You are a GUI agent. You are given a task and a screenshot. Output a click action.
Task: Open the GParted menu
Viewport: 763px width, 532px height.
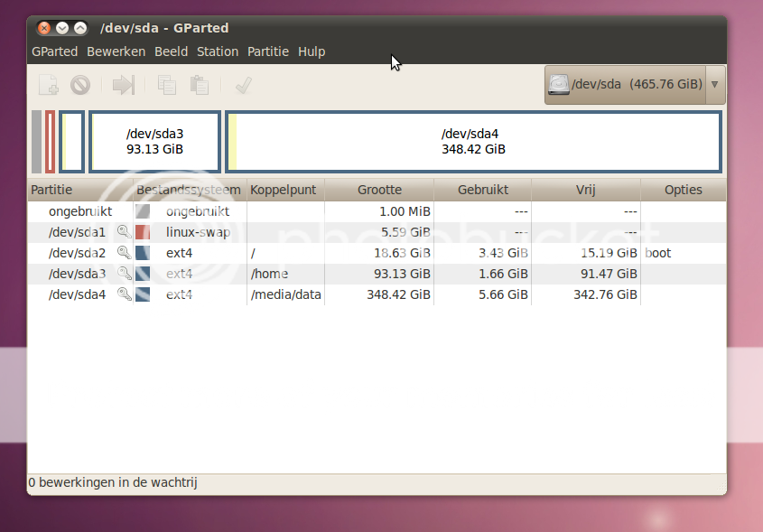point(54,51)
